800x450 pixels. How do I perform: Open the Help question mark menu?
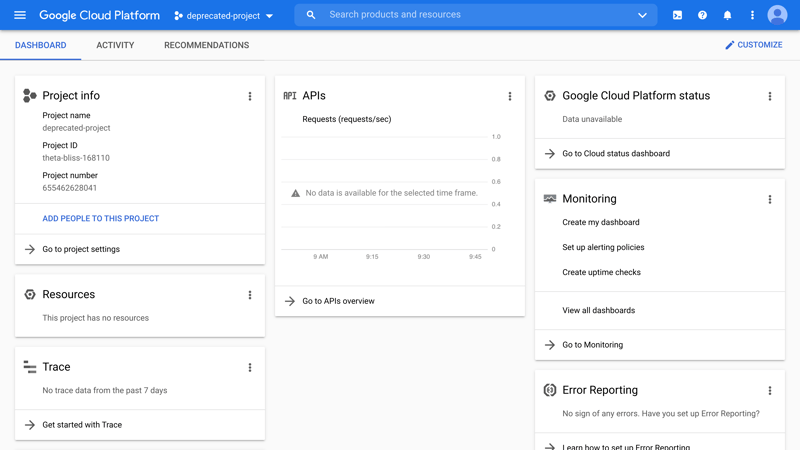(702, 15)
